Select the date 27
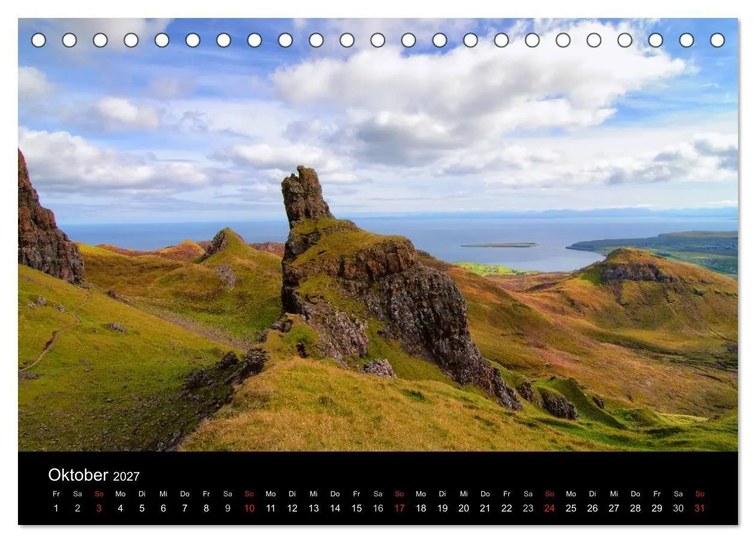 [614, 508]
